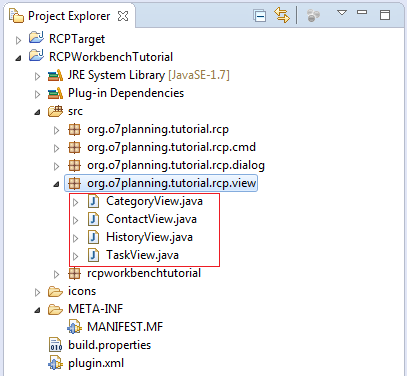Close the Project Explorer tab with the X
The image size is (407, 376).
coord(123,16)
